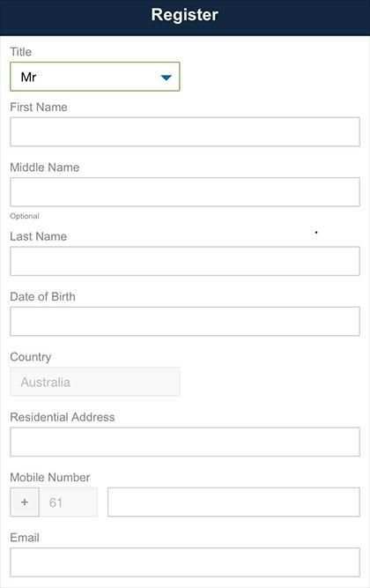The height and width of the screenshot is (588, 370).
Task: Click into the Last Name field
Action: pyautogui.click(x=185, y=261)
